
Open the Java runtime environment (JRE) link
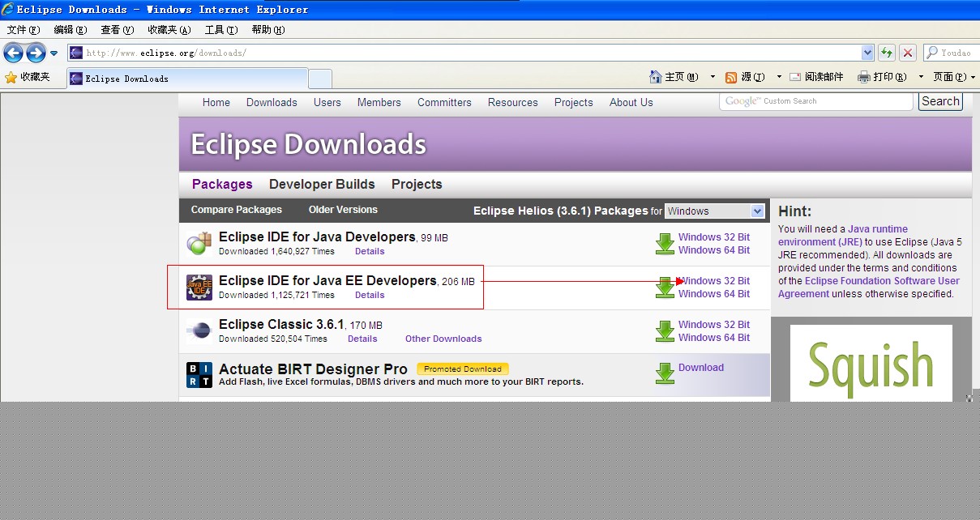(843, 235)
